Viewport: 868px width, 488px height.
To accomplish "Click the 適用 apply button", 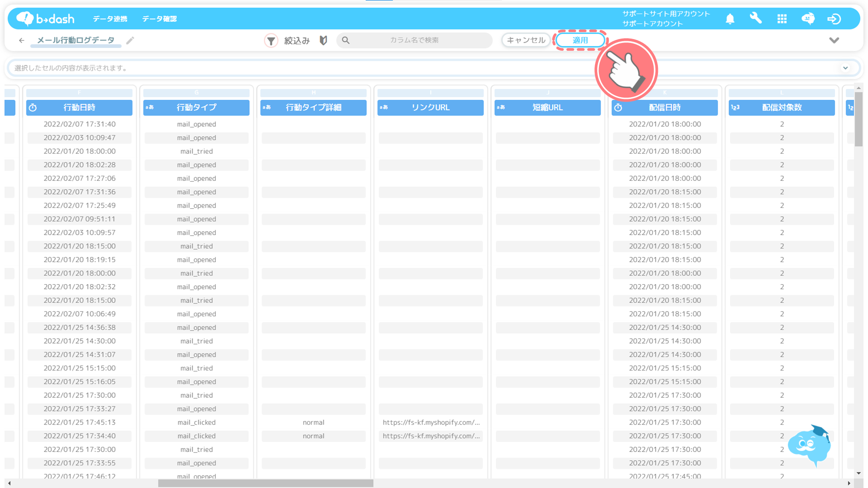I will (x=580, y=40).
